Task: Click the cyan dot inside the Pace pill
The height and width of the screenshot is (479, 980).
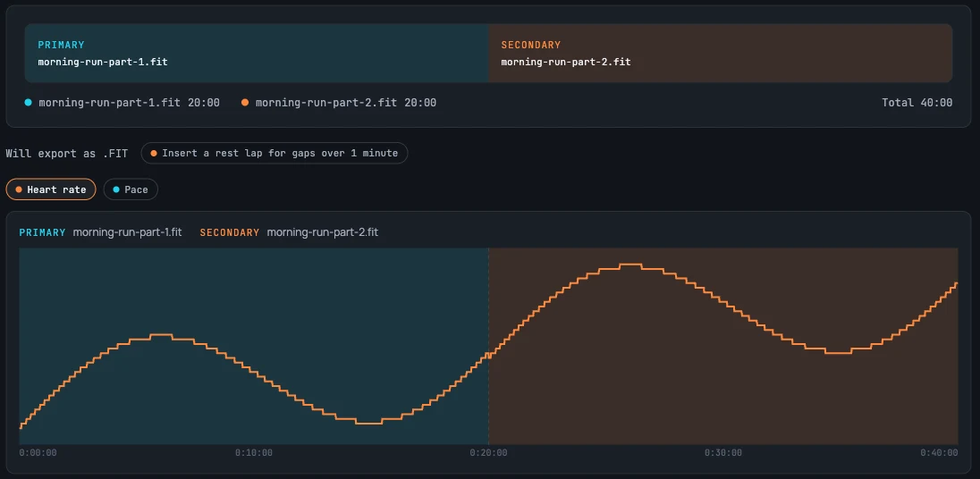Action: [x=115, y=189]
